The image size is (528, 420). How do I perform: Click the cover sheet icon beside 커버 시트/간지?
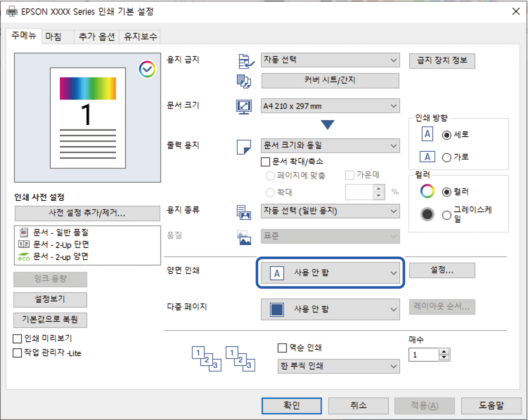click(x=244, y=81)
